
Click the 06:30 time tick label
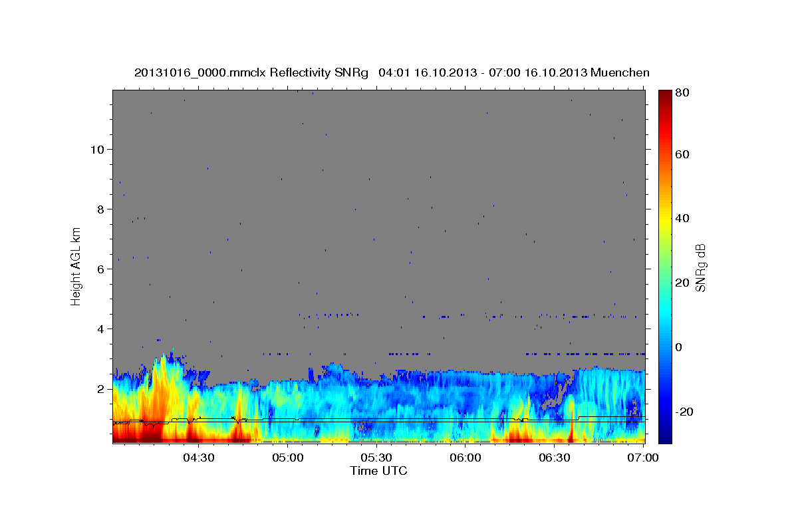[x=555, y=458]
